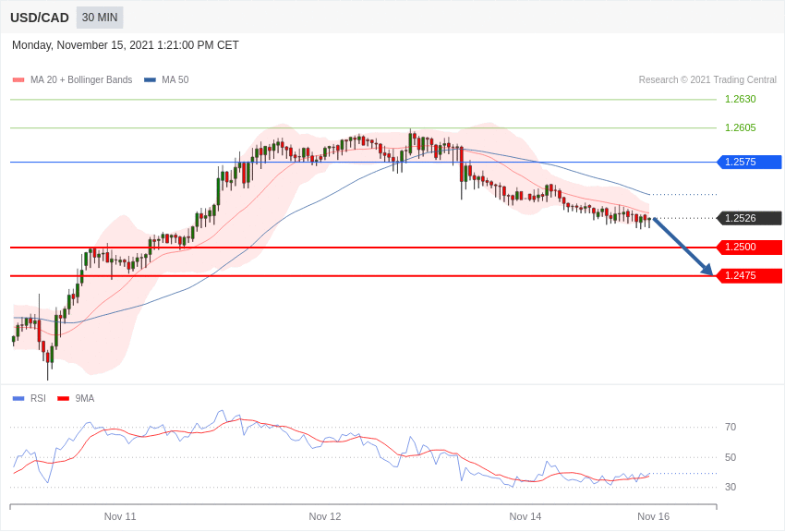785x532 pixels.
Task: Click Research © 2021 Trading Central credit
Action: (x=707, y=79)
